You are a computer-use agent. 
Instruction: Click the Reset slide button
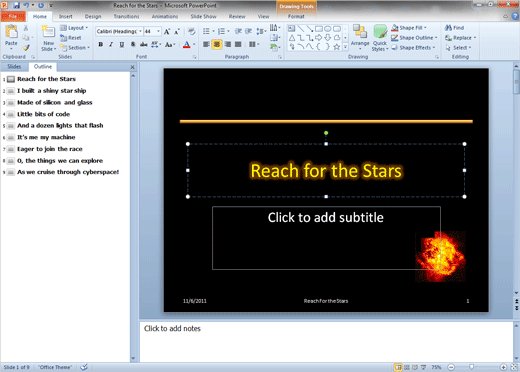coord(71,38)
